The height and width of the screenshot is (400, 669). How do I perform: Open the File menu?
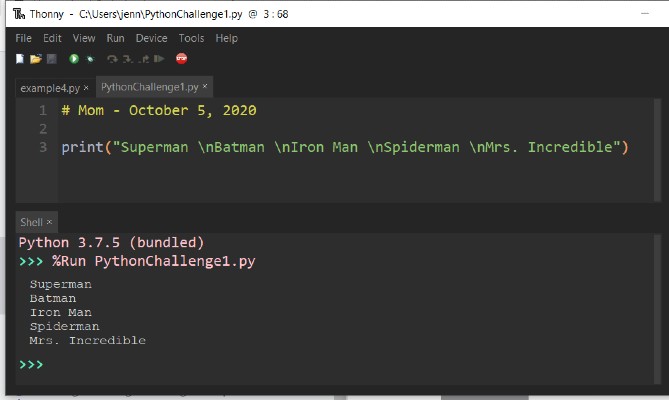coord(23,38)
